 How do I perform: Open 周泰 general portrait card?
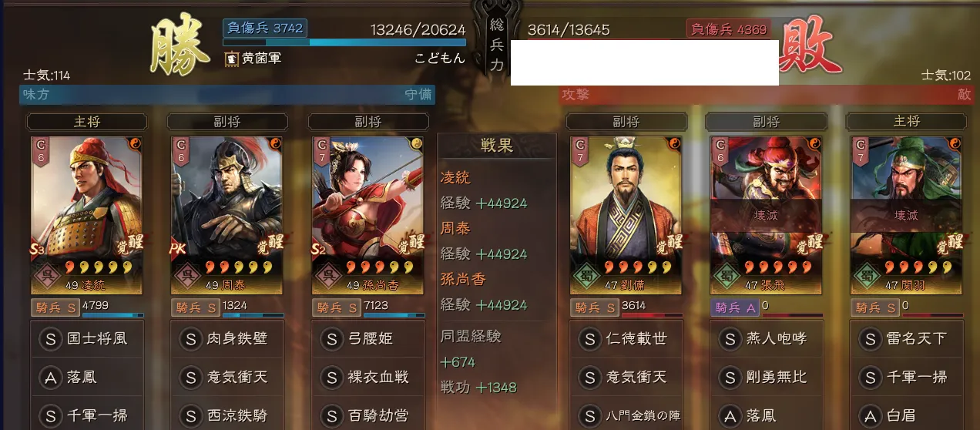(227, 216)
